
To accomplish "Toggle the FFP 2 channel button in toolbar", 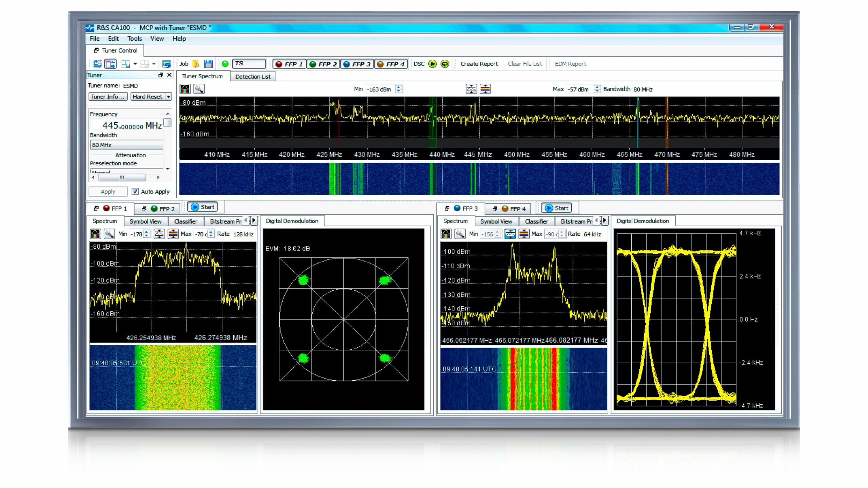I will click(x=323, y=64).
